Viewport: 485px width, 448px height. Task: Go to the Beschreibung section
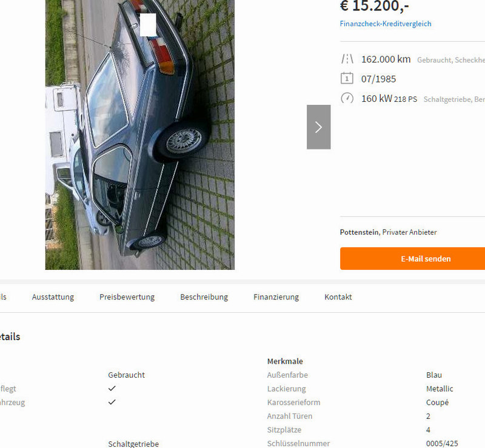pyautogui.click(x=204, y=297)
